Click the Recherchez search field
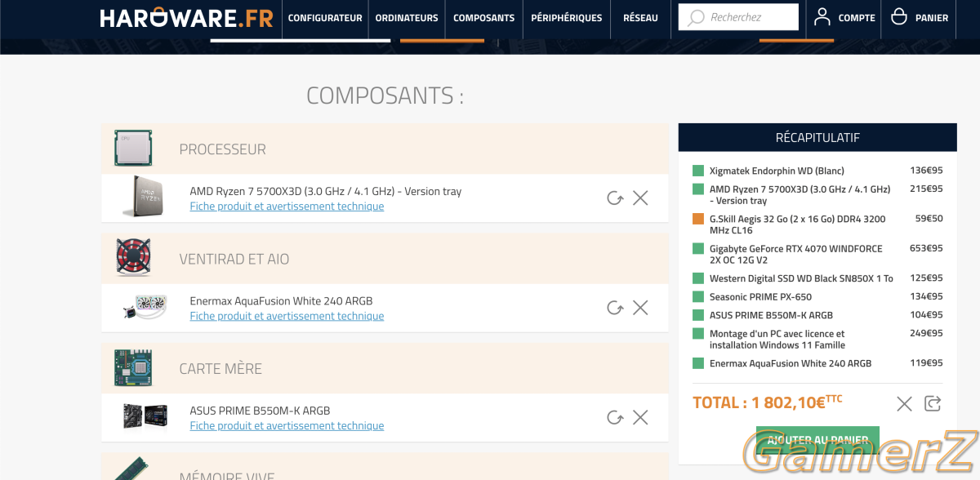980x480 pixels. [x=738, y=17]
